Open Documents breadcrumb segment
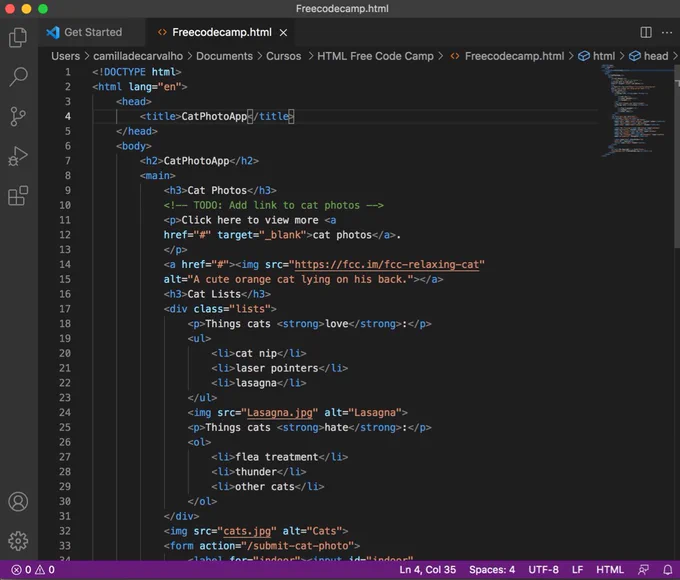The width and height of the screenshot is (680, 580). pos(224,56)
